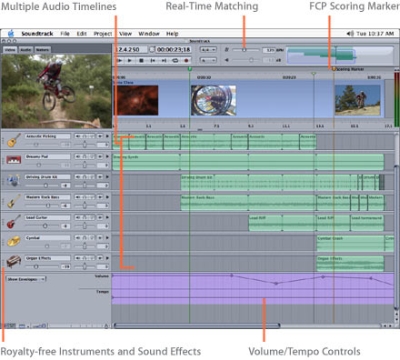The image size is (400, 360).
Task: Click the Modern Rock Bass guitar icon
Action: tap(14, 201)
